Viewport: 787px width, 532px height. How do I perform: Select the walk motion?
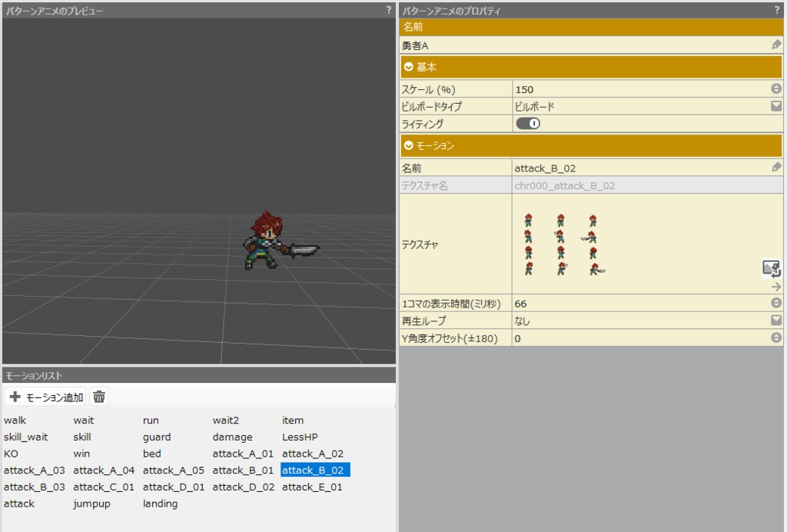pyautogui.click(x=15, y=420)
